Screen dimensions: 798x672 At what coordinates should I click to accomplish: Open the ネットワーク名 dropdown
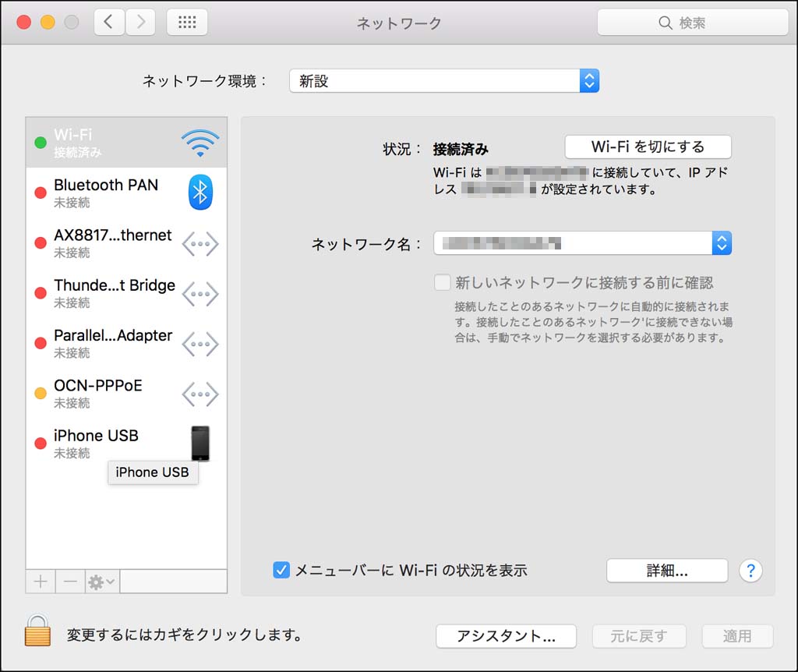583,243
